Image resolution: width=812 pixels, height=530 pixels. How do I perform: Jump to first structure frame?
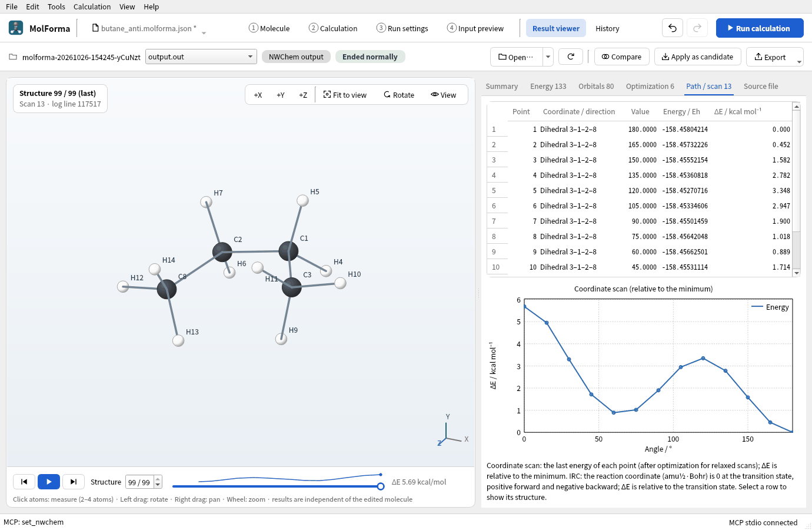tap(24, 482)
